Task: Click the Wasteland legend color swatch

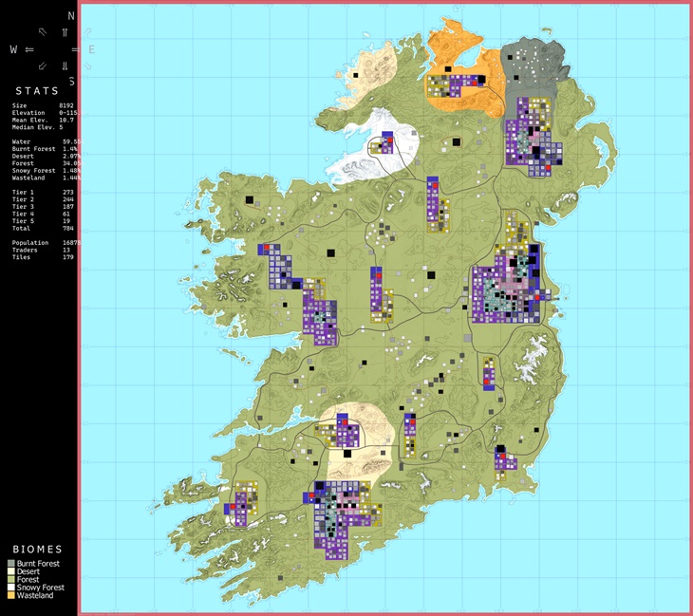Action: [11, 595]
